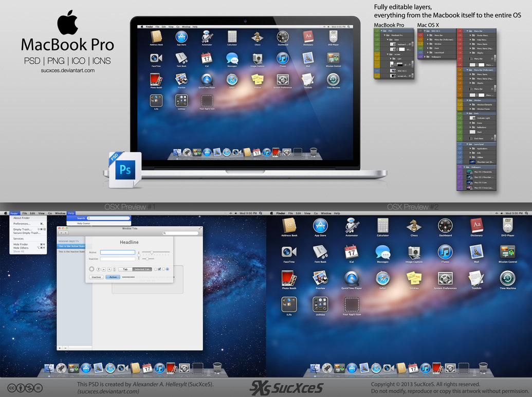Screen dimensions: 532x397
Task: Select This is the Active State sidebar row
Action: point(71,246)
